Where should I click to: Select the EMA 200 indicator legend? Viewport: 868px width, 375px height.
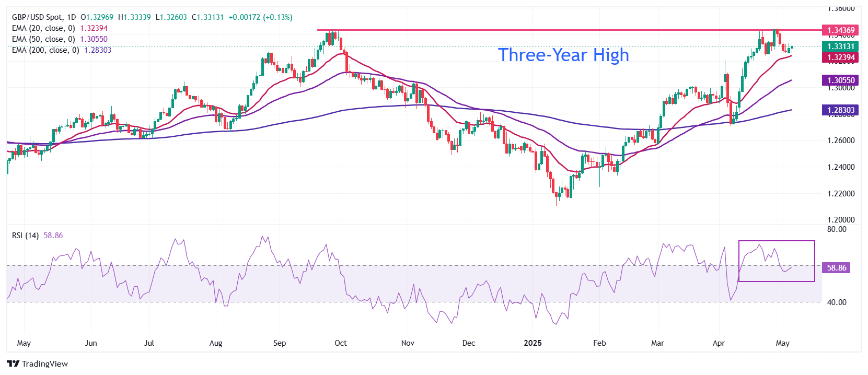coord(45,50)
